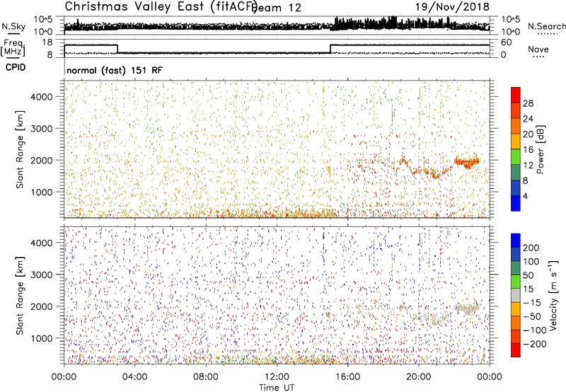Click the '4' power colorbar label
The width and height of the screenshot is (566, 392).
coord(525,196)
